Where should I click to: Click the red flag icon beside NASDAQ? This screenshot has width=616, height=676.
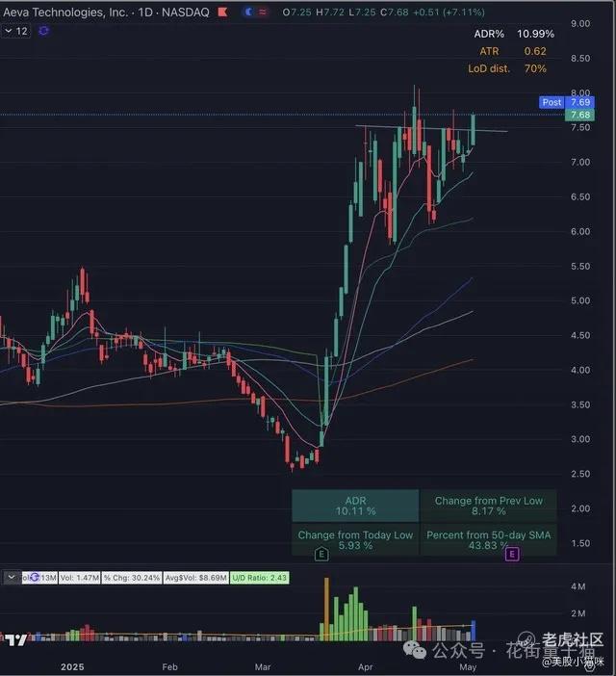point(222,13)
